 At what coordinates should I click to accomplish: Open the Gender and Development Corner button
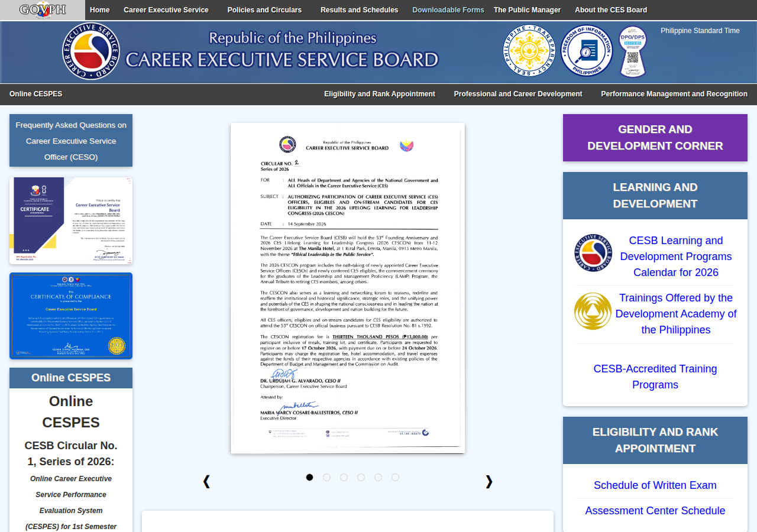click(x=655, y=138)
